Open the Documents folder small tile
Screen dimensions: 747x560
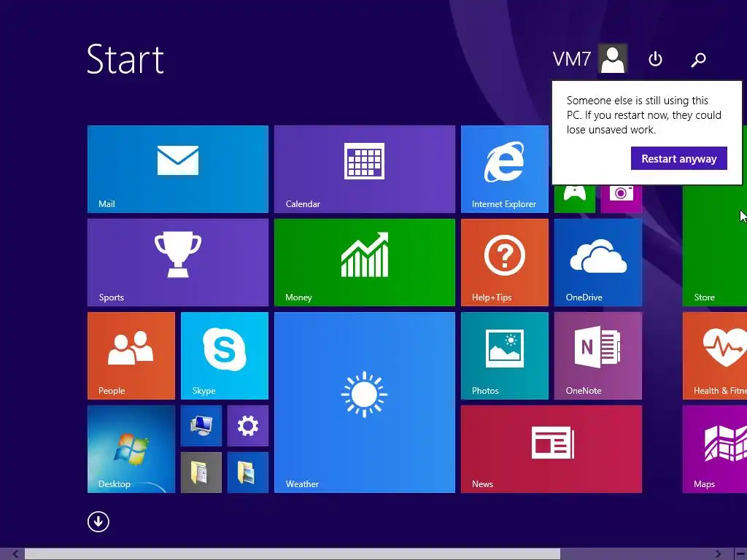click(x=201, y=472)
